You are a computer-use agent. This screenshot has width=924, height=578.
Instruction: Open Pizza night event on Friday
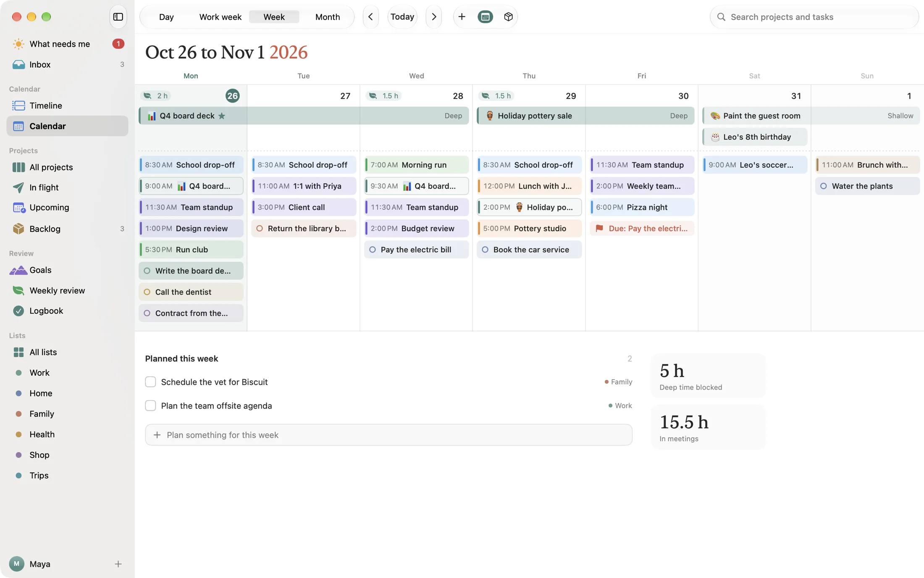(642, 207)
